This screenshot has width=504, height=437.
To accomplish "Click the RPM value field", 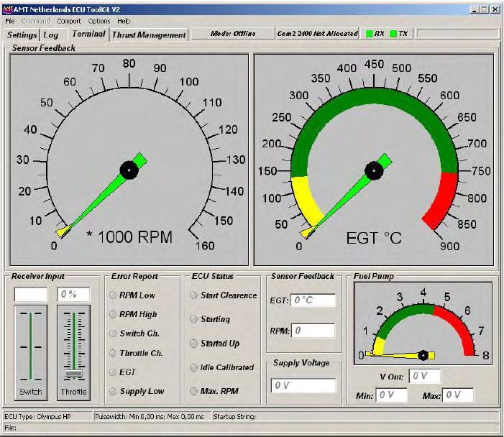I will 313,331.
